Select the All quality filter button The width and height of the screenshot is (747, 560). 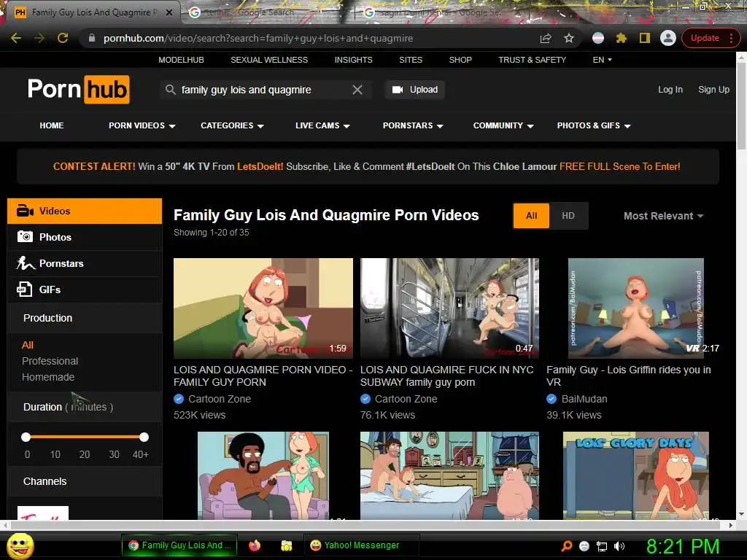click(531, 216)
